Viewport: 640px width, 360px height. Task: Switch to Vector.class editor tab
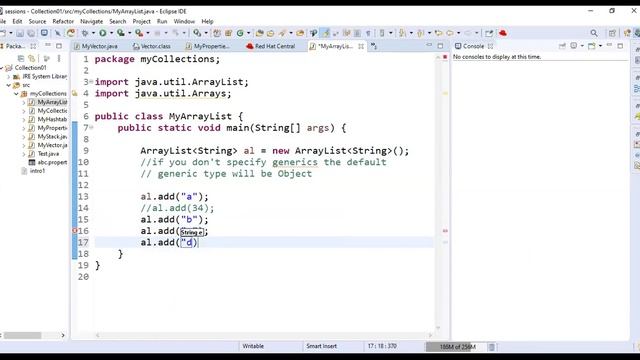pyautogui.click(x=152, y=46)
